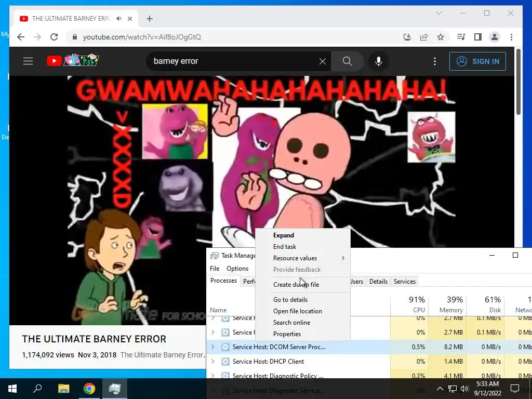The width and height of the screenshot is (532, 399).
Task: Share this page icon in address bar
Action: click(424, 37)
